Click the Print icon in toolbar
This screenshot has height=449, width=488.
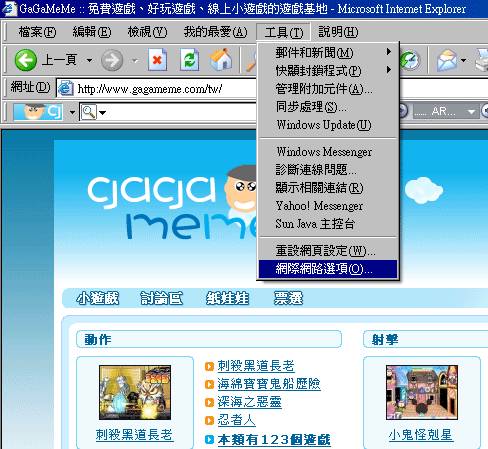click(x=482, y=60)
